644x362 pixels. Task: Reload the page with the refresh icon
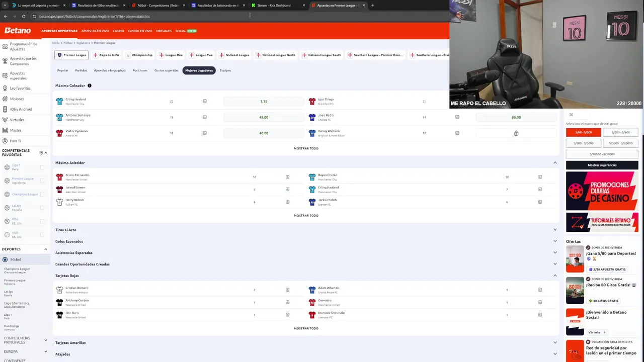[24, 16]
